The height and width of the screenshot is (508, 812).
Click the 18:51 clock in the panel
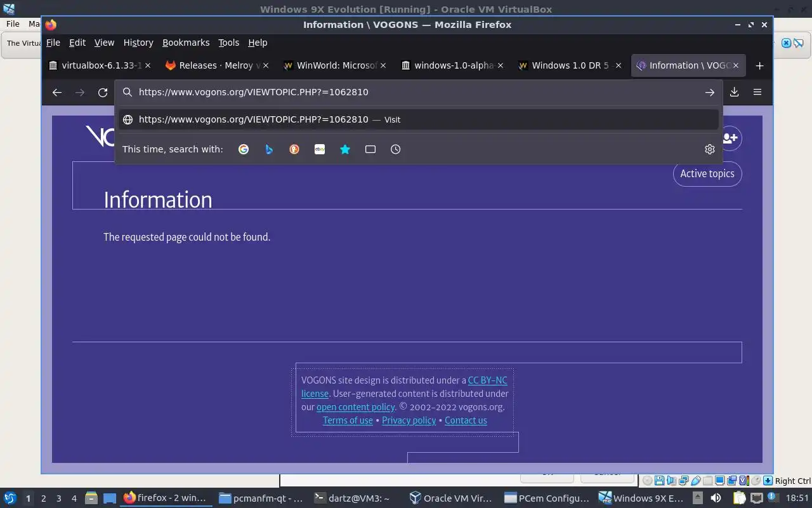point(797,498)
